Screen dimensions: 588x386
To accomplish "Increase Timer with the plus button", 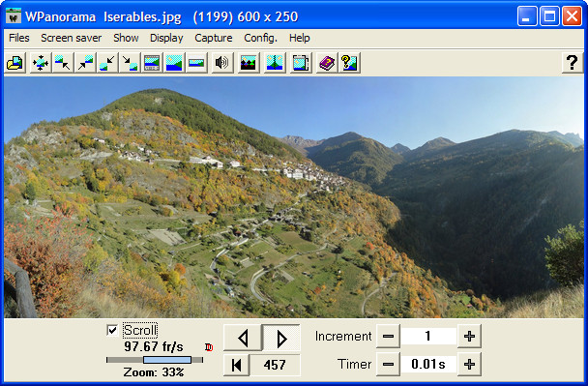I will pos(469,364).
